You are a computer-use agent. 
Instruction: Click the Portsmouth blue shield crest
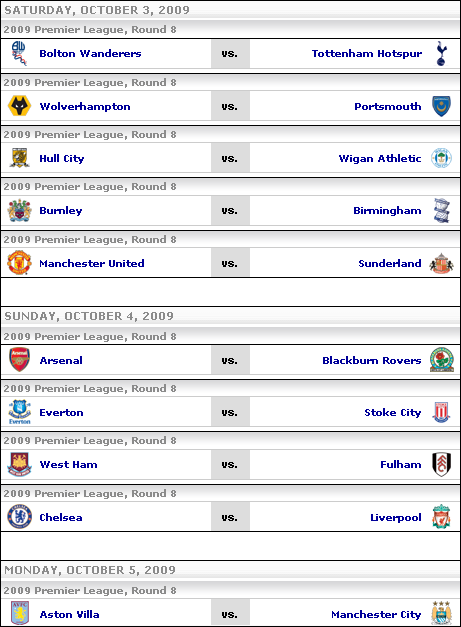[x=441, y=106]
